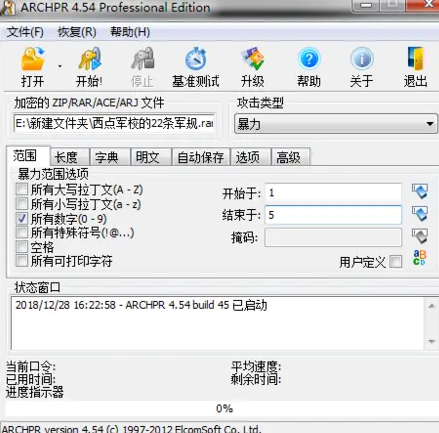This screenshot has width=439, height=433.
Task: Enable 所有特殊符号(!@...) checkbox
Action: (22, 232)
